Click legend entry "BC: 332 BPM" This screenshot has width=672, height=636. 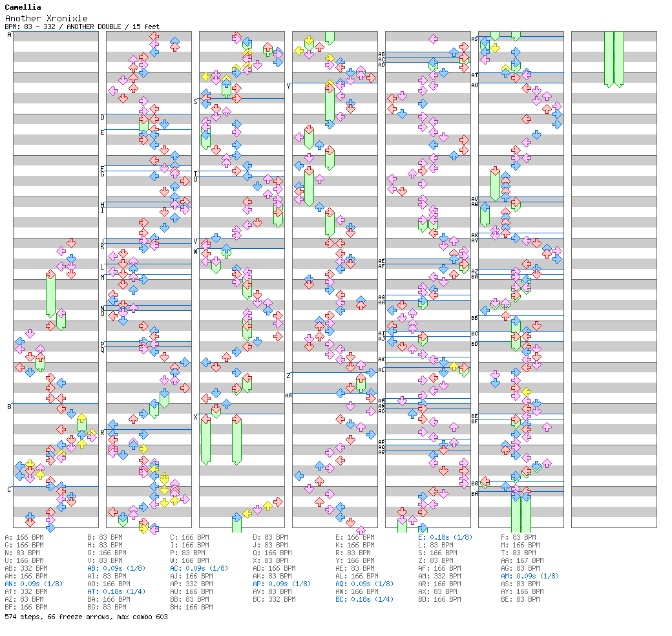274,599
